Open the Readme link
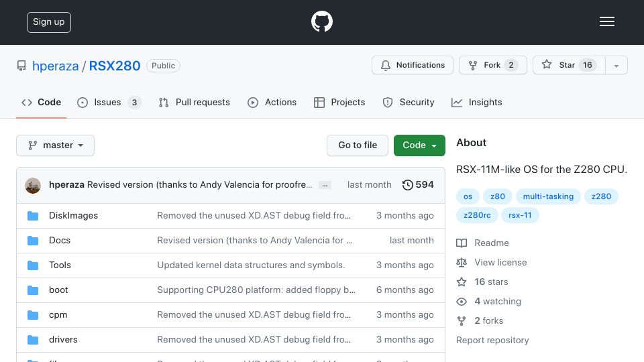 [x=492, y=243]
